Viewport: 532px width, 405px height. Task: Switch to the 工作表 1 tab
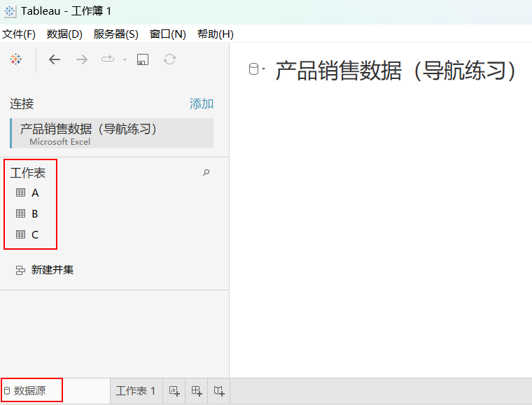[135, 391]
